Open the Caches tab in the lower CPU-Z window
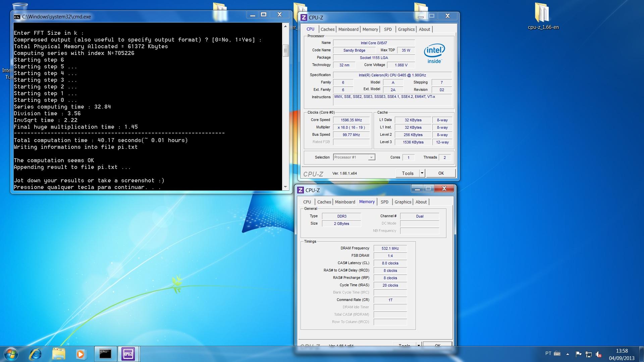The width and height of the screenshot is (644, 362). pos(324,202)
